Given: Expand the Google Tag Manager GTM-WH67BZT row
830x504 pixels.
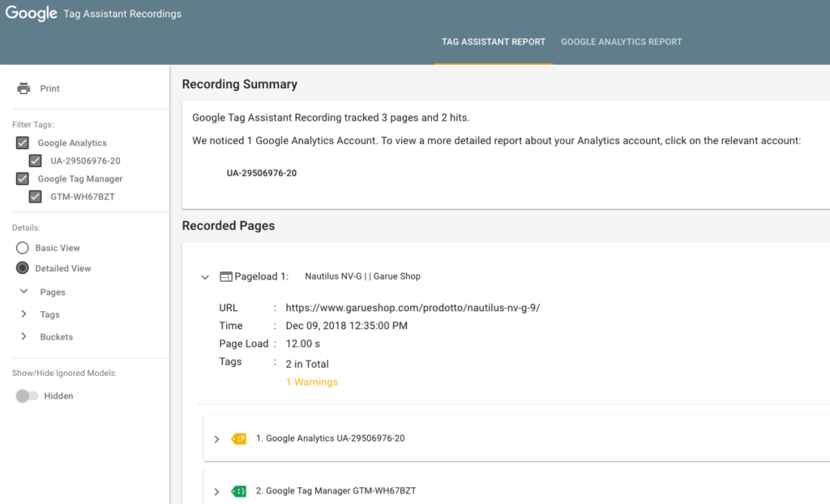Looking at the screenshot, I should point(216,492).
